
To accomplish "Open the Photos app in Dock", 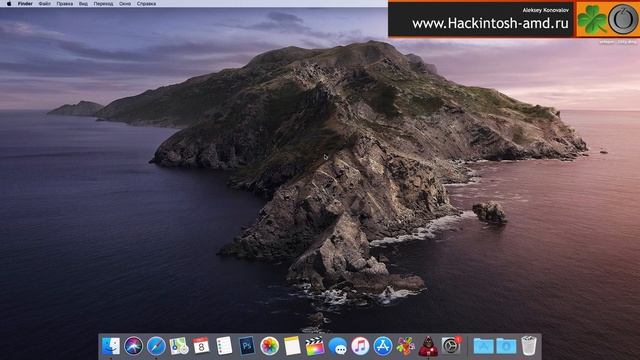I will pyautogui.click(x=269, y=346).
